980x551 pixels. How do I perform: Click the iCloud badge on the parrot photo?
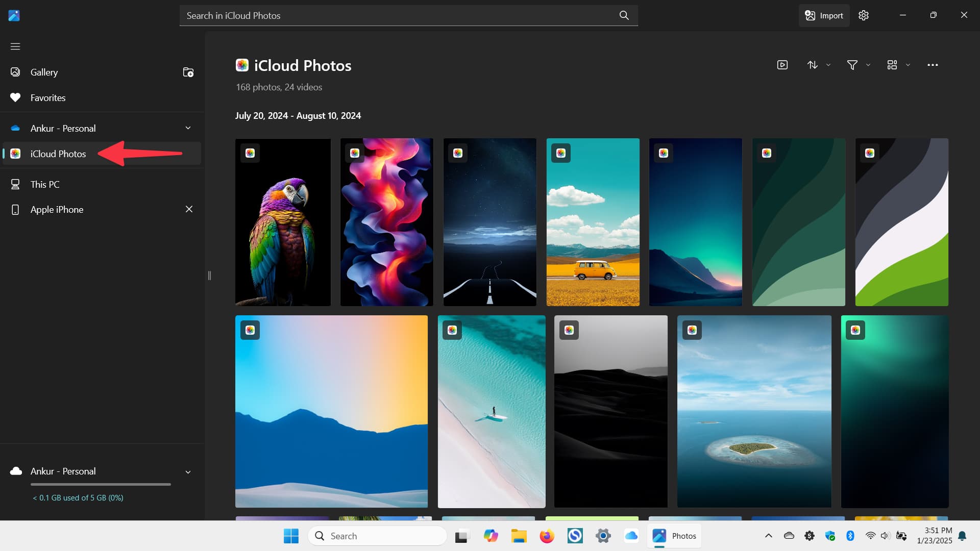point(250,153)
